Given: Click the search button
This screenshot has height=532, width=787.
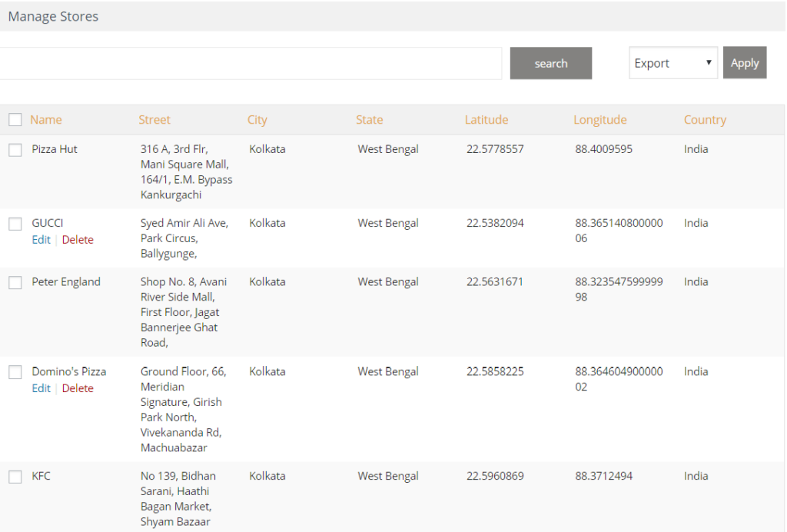Looking at the screenshot, I should (550, 63).
